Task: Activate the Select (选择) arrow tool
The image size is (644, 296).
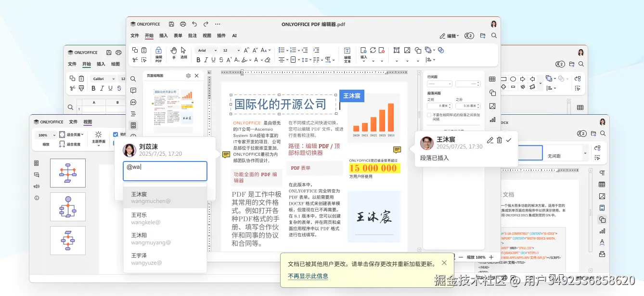Action: click(x=183, y=53)
